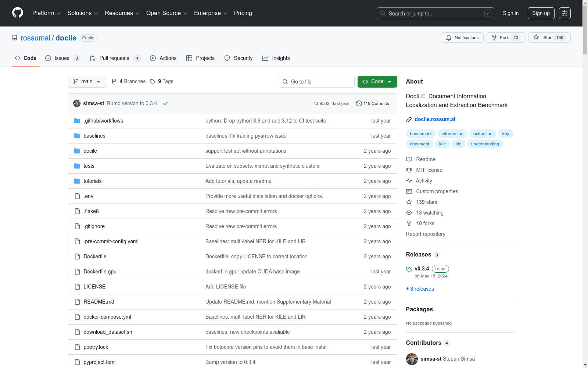The image size is (588, 368).
Task: Open the Pricing page
Action: point(243,13)
